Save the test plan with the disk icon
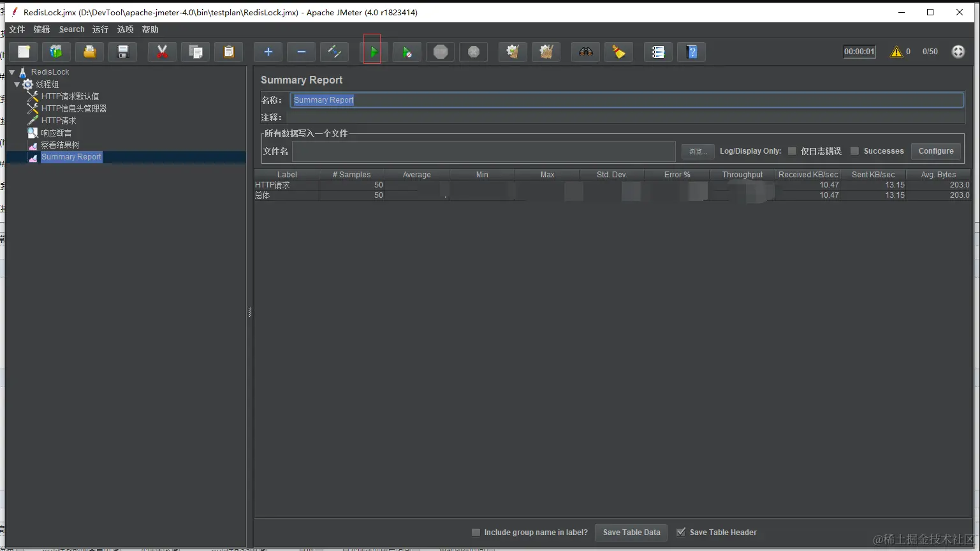The image size is (980, 551). [x=123, y=52]
